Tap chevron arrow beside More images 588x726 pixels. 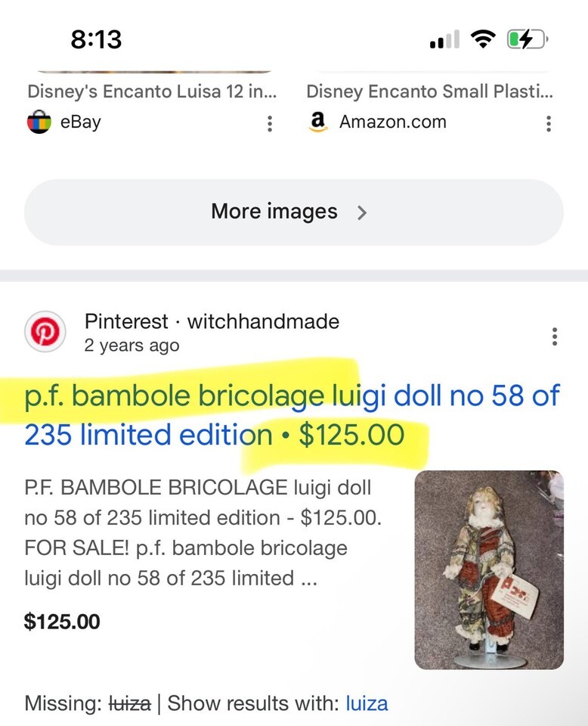coord(362,213)
